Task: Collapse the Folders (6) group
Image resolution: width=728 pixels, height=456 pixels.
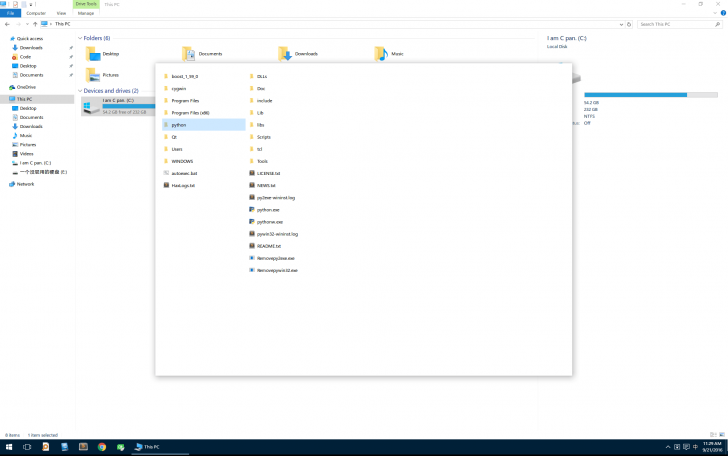Action: pos(80,38)
